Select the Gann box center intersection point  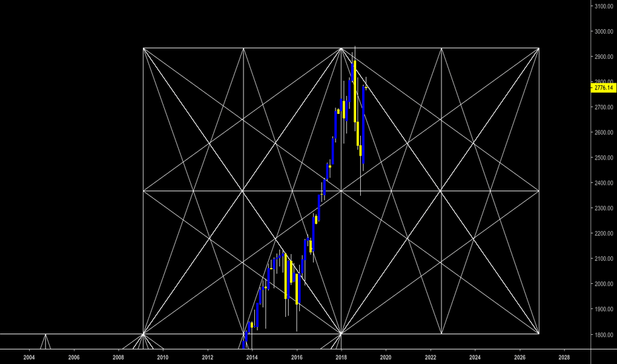[341, 191]
